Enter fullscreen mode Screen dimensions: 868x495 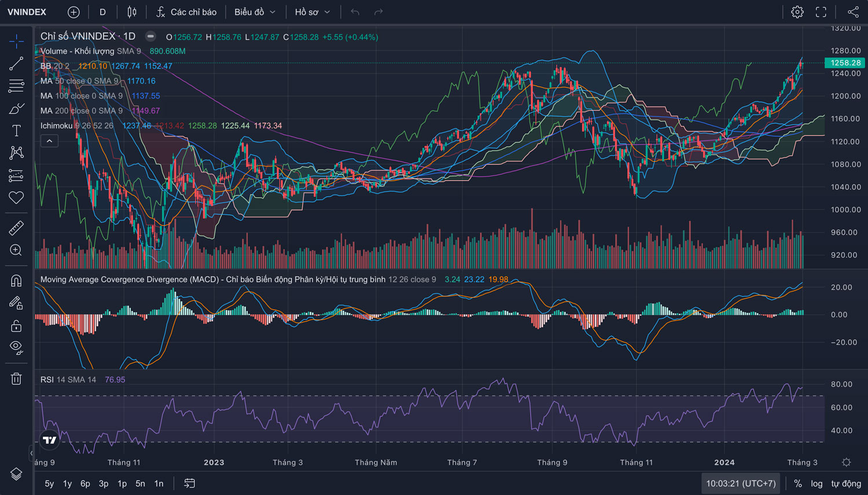coord(821,12)
